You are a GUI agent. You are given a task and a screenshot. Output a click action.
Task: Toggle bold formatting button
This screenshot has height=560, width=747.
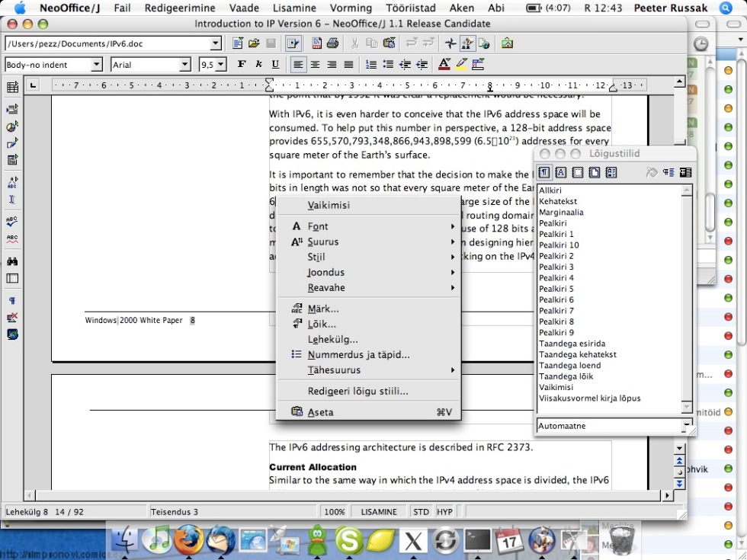pyautogui.click(x=242, y=65)
